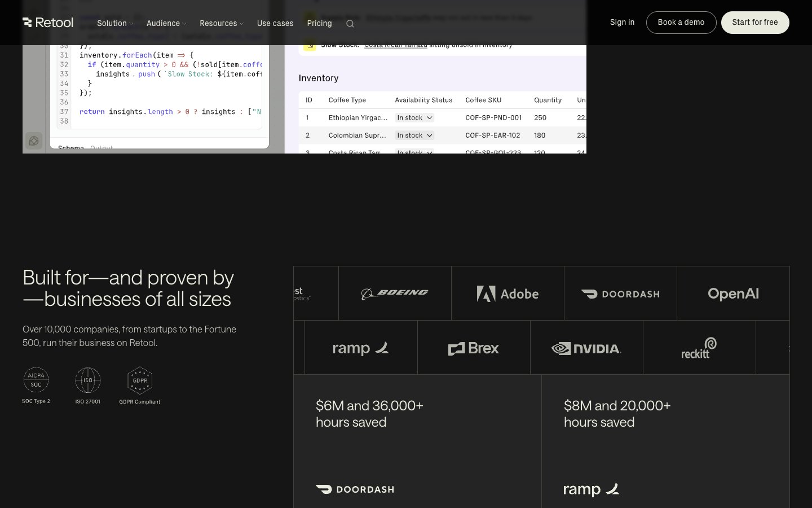Viewport: 812px width, 508px height.
Task: Click the Brex logo tile
Action: [474, 348]
